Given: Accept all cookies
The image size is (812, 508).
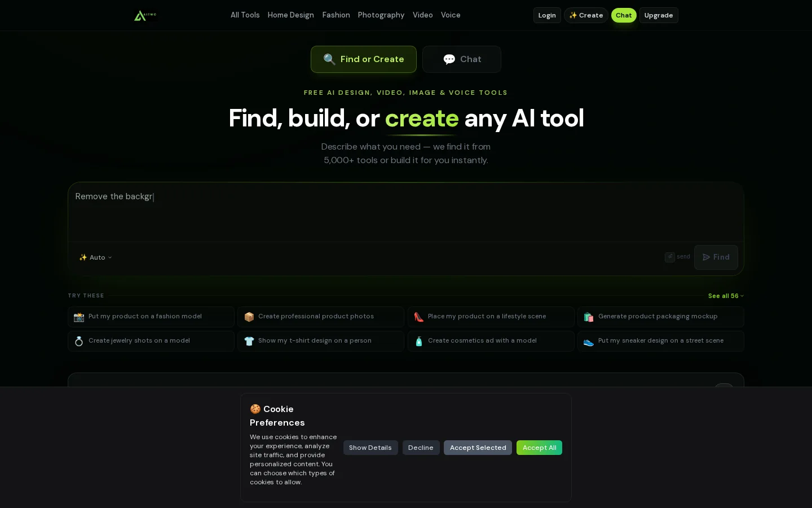Looking at the screenshot, I should [539, 448].
